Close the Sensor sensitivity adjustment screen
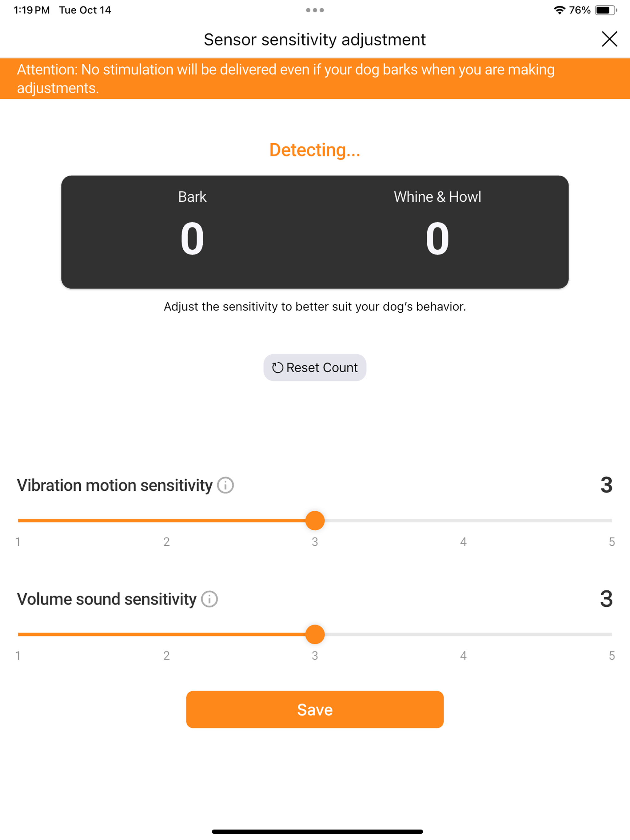The width and height of the screenshot is (630, 840). point(609,39)
